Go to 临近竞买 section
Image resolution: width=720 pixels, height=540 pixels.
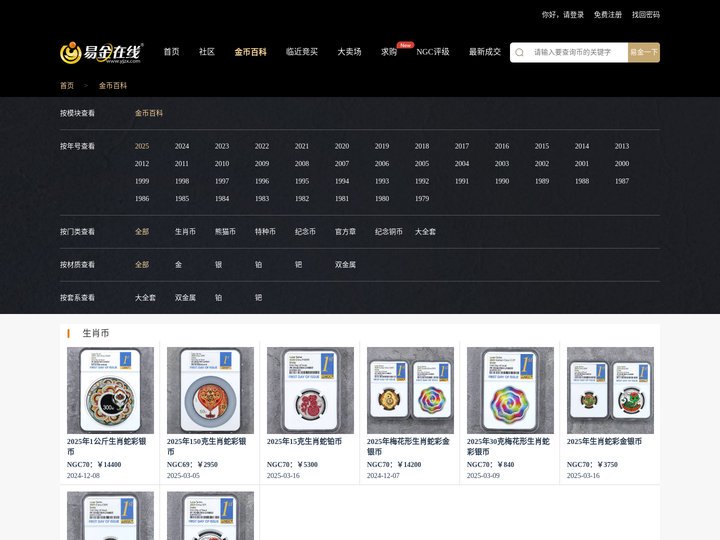tap(302, 52)
